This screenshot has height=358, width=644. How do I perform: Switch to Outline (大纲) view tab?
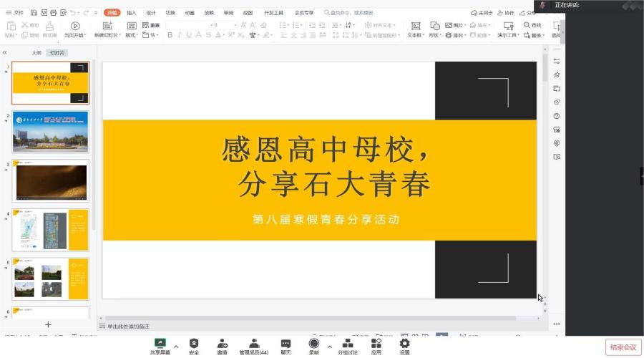coord(36,53)
